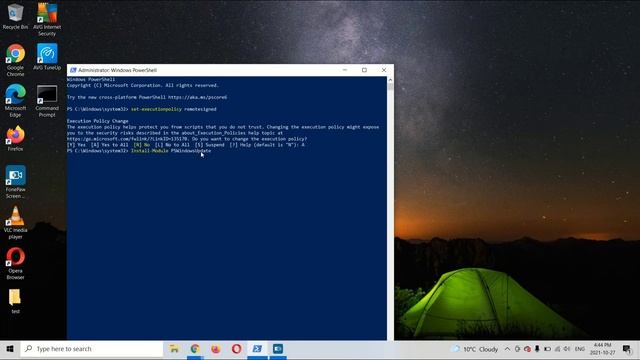
Task: Check the battery status tray icon
Action: click(x=547, y=349)
